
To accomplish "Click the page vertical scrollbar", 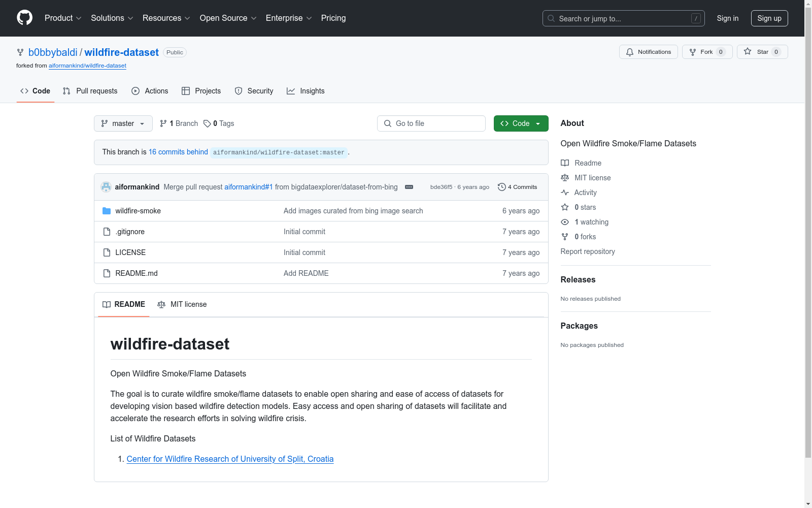I will (x=808, y=234).
